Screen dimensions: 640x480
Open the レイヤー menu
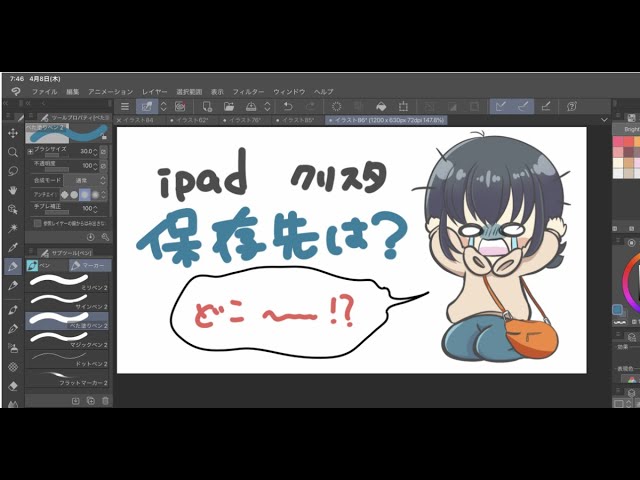155,92
